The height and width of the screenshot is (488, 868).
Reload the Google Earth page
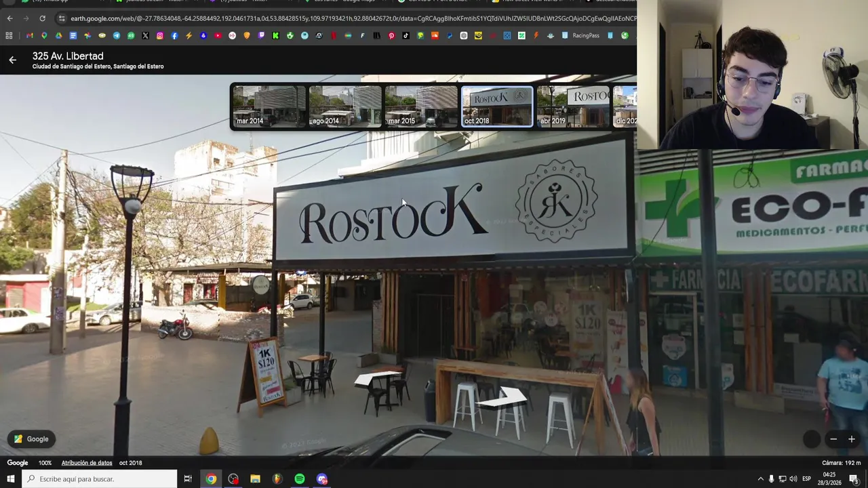pyautogui.click(x=42, y=18)
